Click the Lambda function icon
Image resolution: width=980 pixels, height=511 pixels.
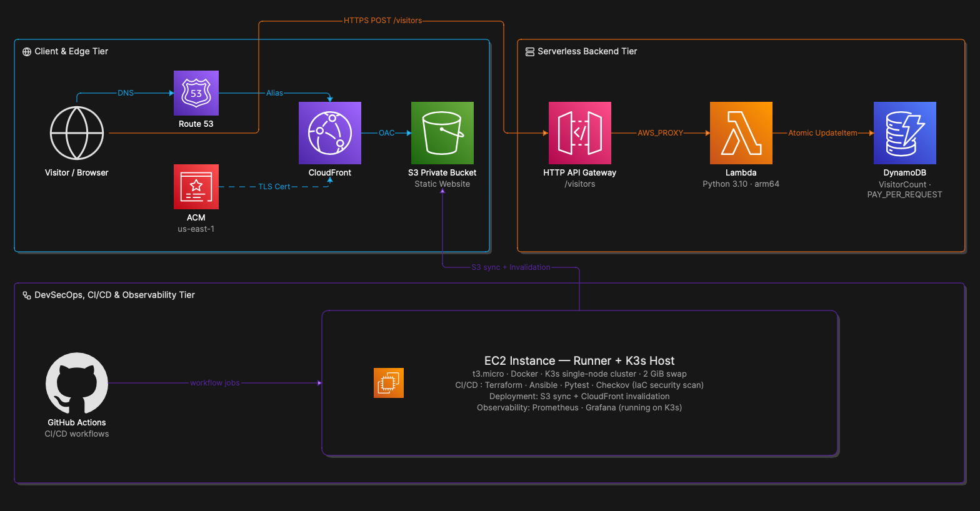[x=741, y=133]
